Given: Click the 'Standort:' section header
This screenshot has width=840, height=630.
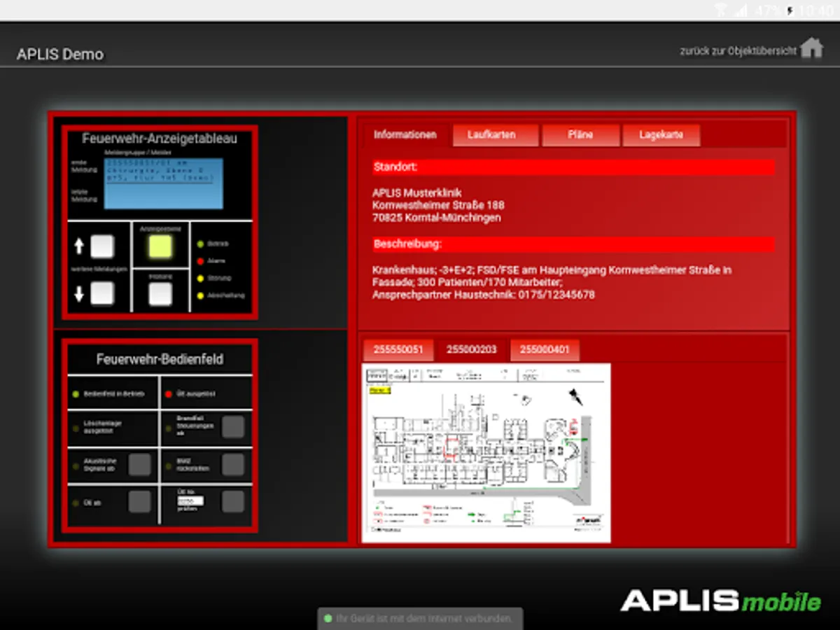Looking at the screenshot, I should click(573, 167).
